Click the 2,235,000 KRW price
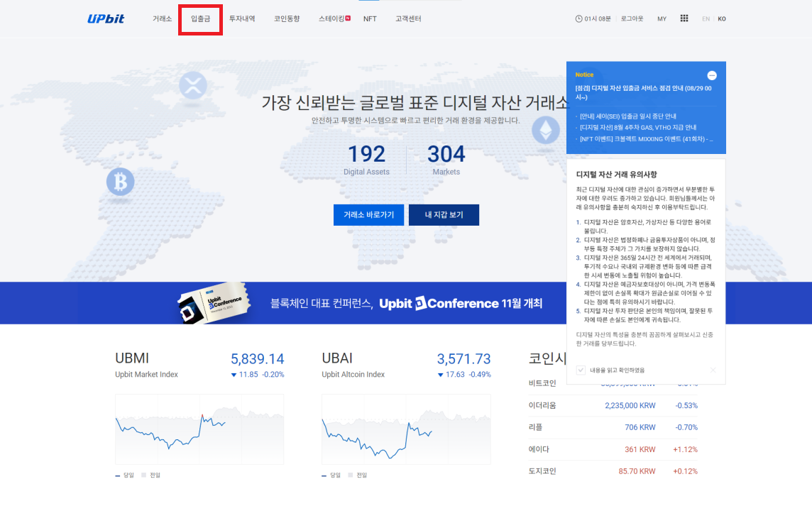Image resolution: width=812 pixels, height=511 pixels. [630, 405]
